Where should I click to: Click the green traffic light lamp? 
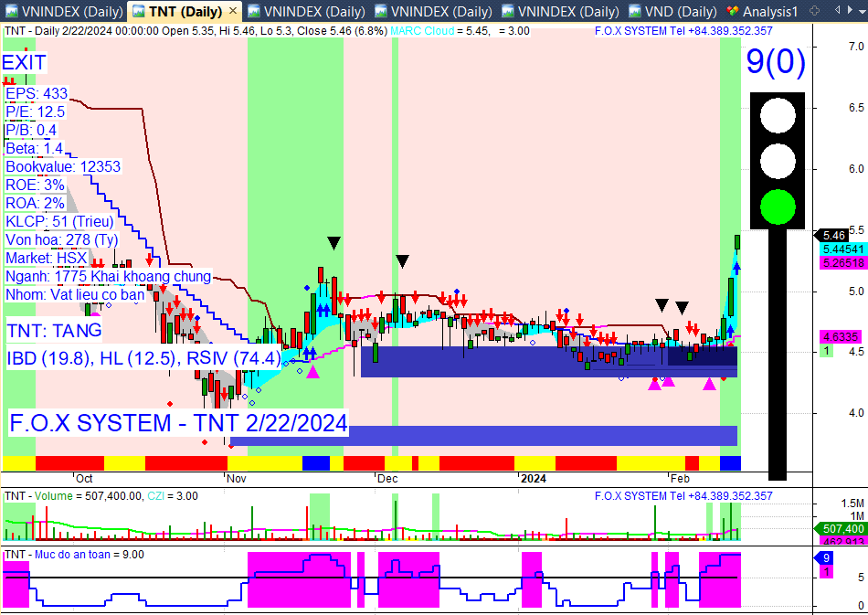point(778,207)
